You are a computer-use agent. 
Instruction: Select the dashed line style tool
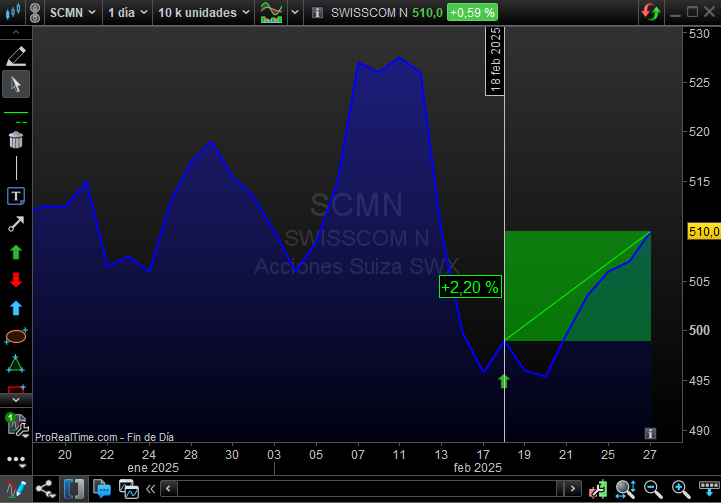coord(21,122)
